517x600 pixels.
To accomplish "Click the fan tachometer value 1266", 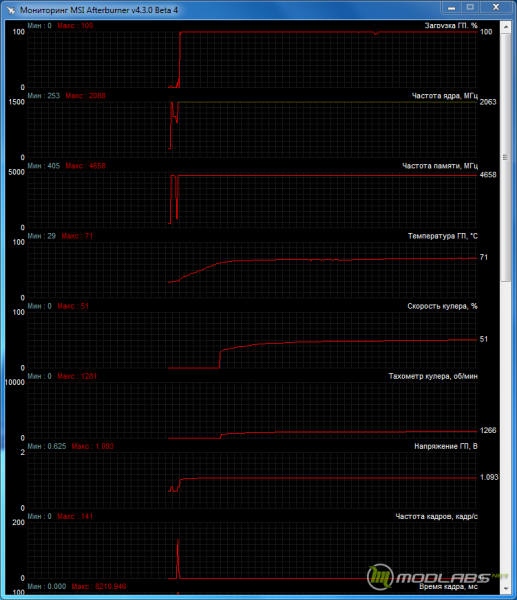I will (488, 430).
